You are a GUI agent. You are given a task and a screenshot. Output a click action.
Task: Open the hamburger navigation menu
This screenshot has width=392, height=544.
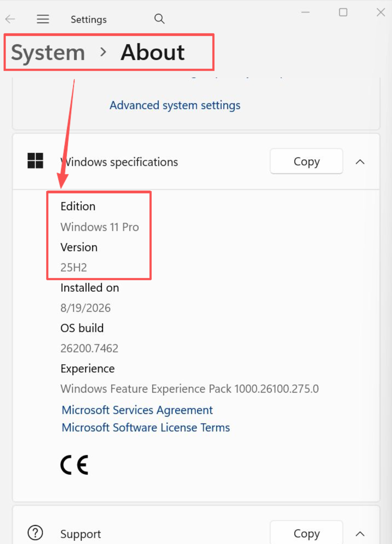point(43,19)
